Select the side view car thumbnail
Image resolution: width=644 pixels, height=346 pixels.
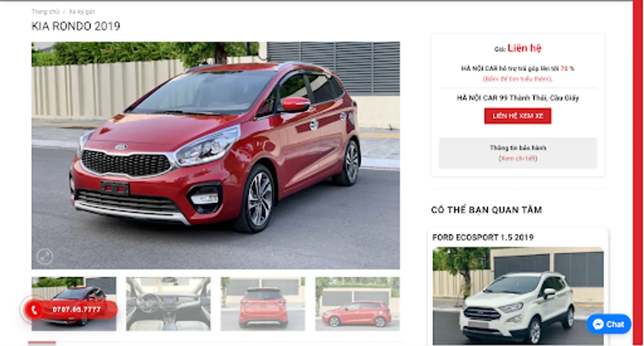pyautogui.click(x=357, y=304)
